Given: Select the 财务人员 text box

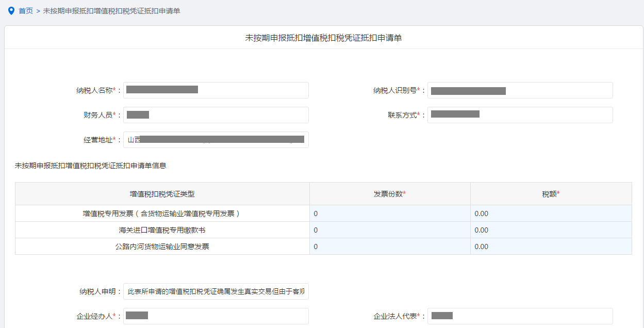Looking at the screenshot, I should 216,115.
